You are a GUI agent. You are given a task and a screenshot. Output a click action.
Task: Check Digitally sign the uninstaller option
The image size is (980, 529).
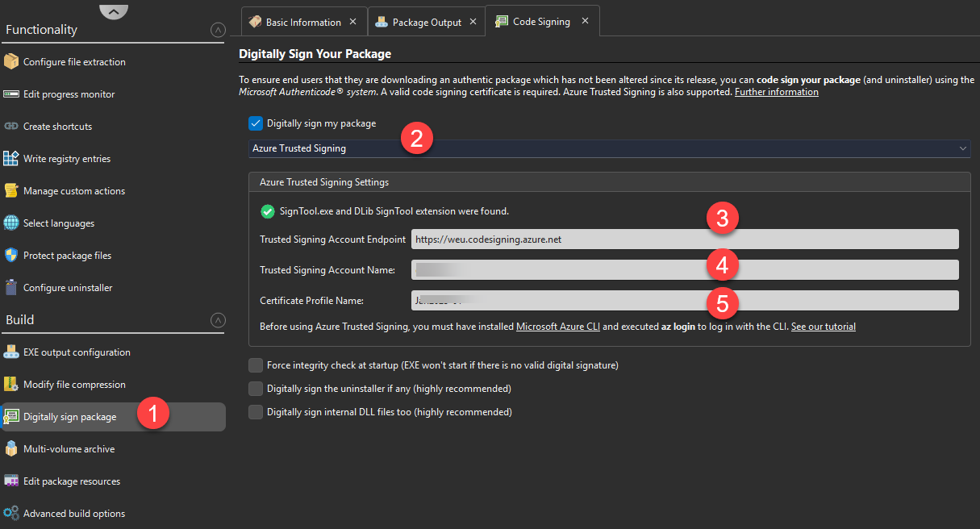pyautogui.click(x=256, y=389)
